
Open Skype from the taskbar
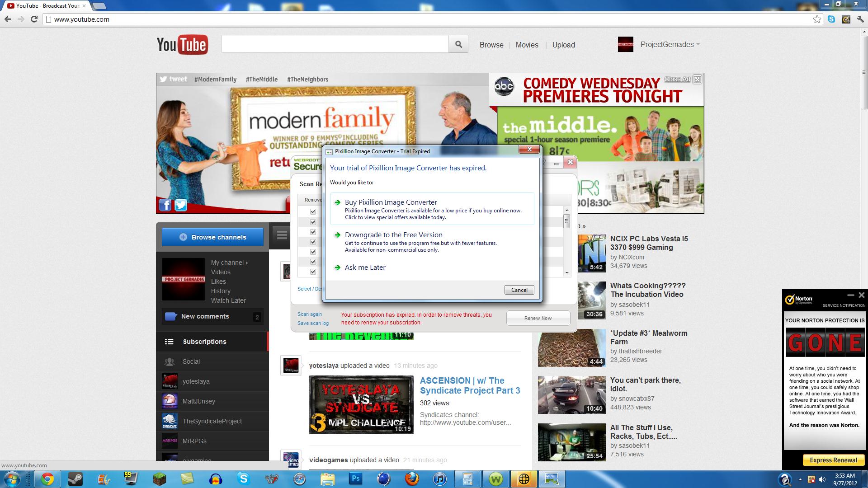(x=244, y=479)
